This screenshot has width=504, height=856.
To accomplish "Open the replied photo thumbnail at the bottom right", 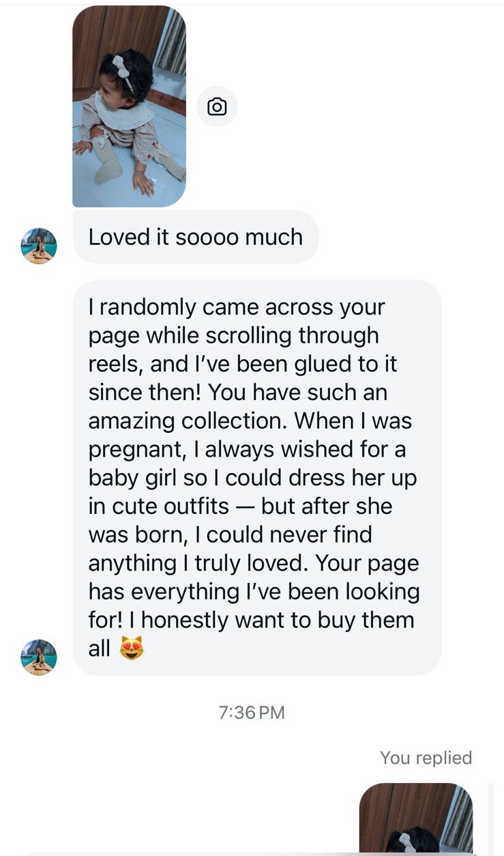I will coord(415,818).
